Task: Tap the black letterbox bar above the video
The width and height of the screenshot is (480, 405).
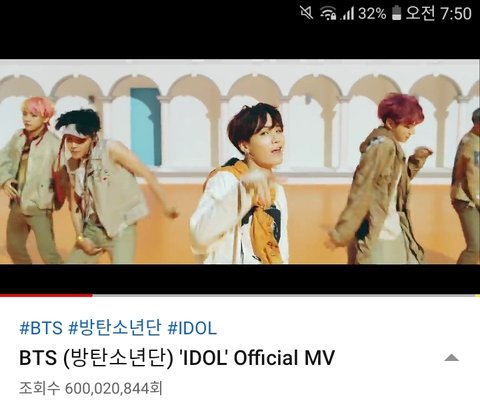Action: point(240,42)
